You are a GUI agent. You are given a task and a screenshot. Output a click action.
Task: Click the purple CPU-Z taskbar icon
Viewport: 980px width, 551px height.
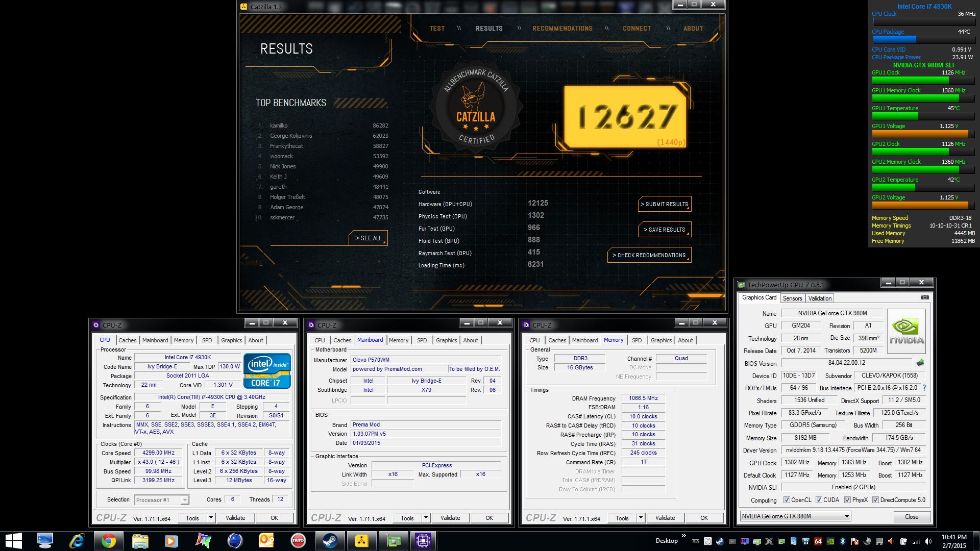(423, 540)
